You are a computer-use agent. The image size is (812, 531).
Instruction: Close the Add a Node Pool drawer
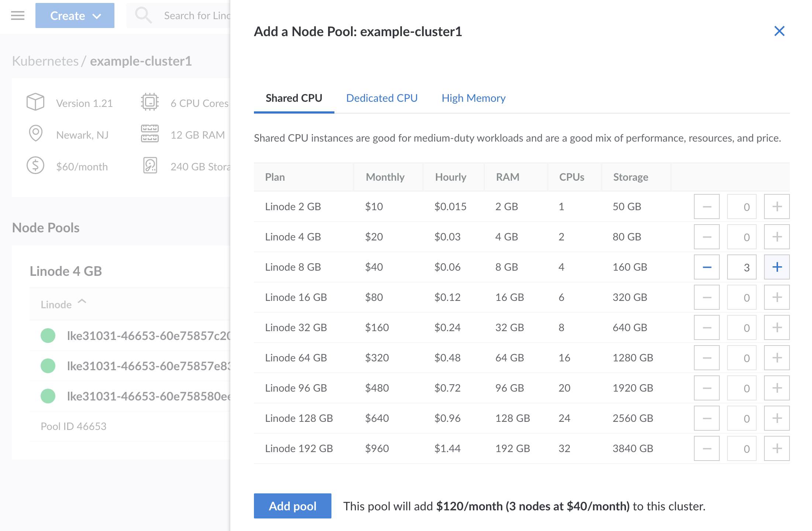pos(779,31)
